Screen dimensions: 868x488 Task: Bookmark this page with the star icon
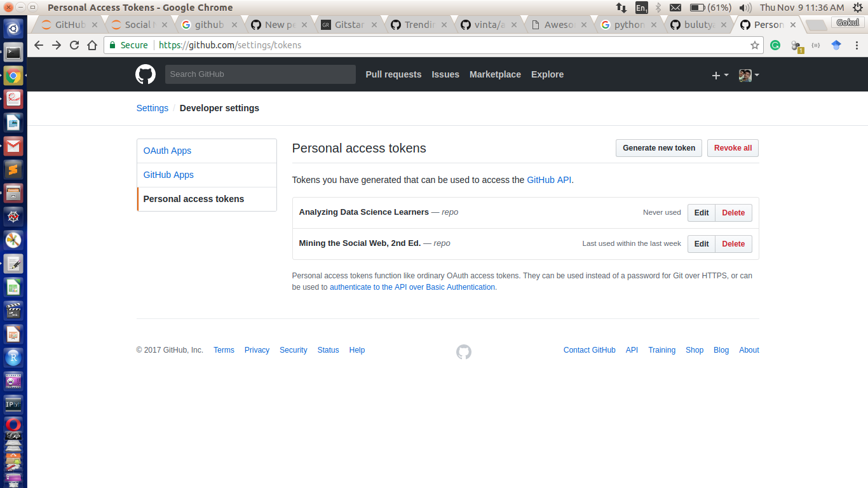755,45
